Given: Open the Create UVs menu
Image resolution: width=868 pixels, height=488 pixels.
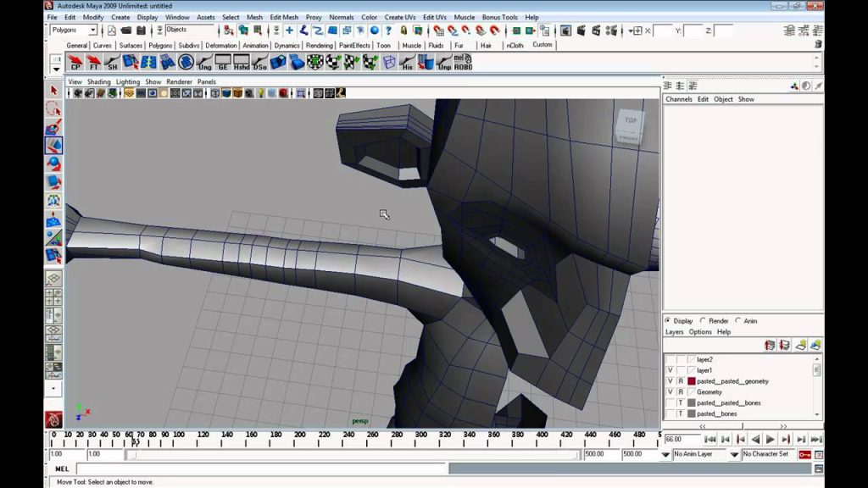Looking at the screenshot, I should tap(400, 17).
